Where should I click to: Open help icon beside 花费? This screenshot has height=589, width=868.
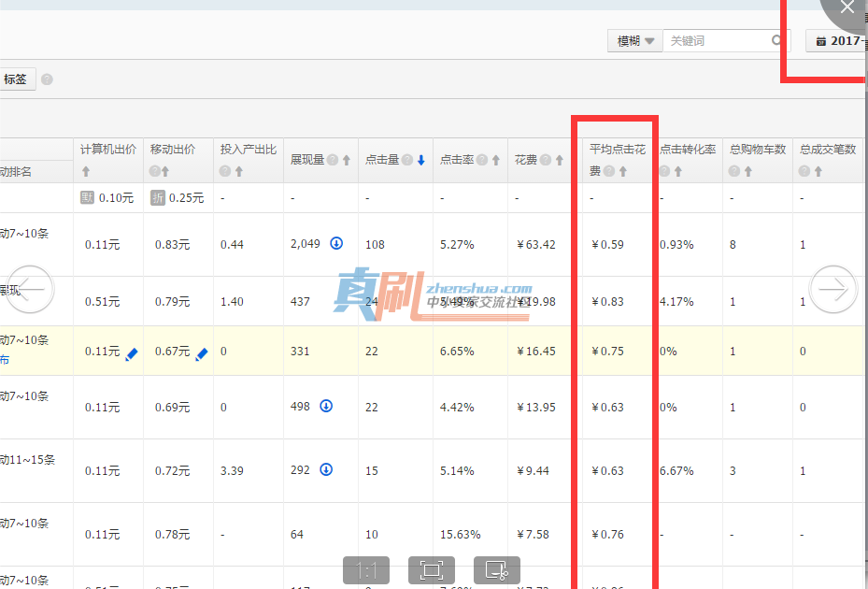tap(546, 160)
